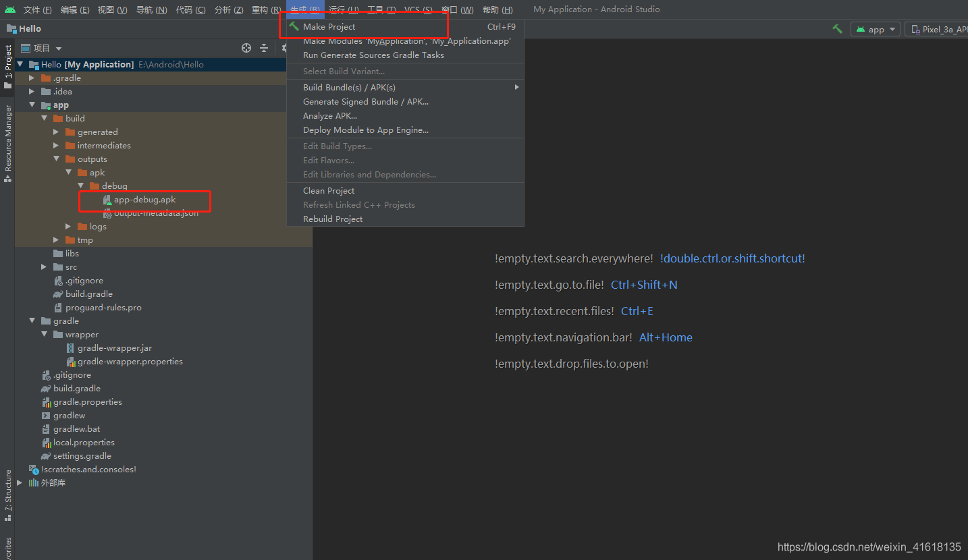This screenshot has width=968, height=560.
Task: Collapse the app module folder
Action: (32, 105)
